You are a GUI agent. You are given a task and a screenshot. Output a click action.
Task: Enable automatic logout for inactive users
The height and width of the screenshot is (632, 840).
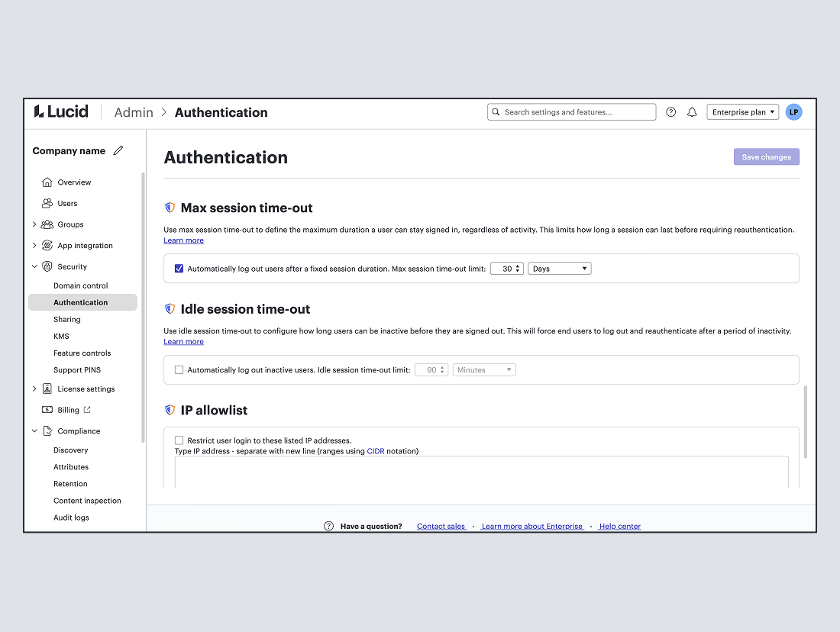pyautogui.click(x=179, y=370)
